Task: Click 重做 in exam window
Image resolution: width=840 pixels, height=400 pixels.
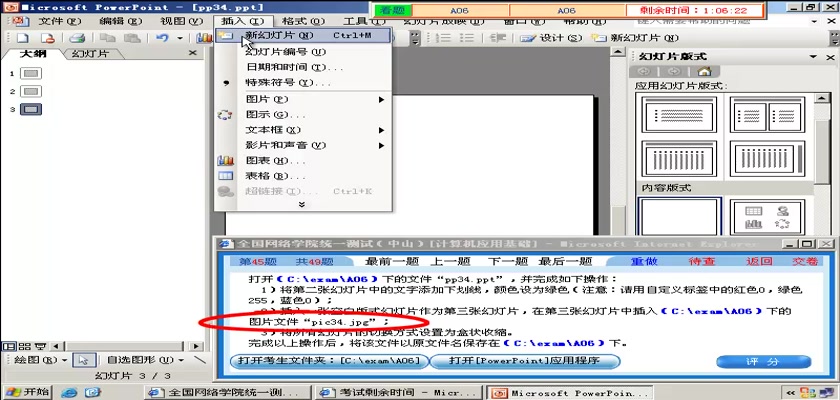Action: (x=643, y=261)
